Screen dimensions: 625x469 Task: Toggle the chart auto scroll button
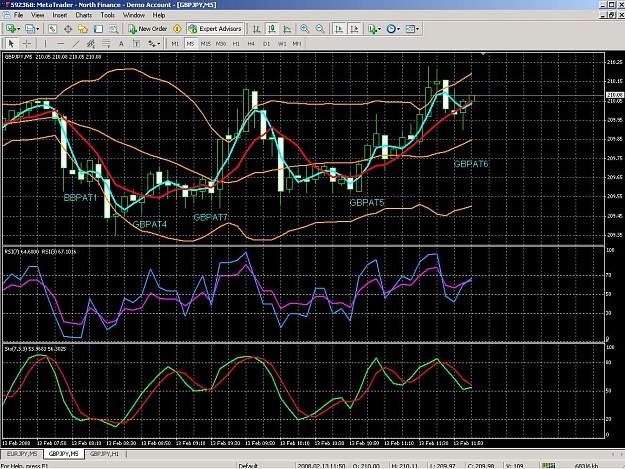click(x=339, y=29)
